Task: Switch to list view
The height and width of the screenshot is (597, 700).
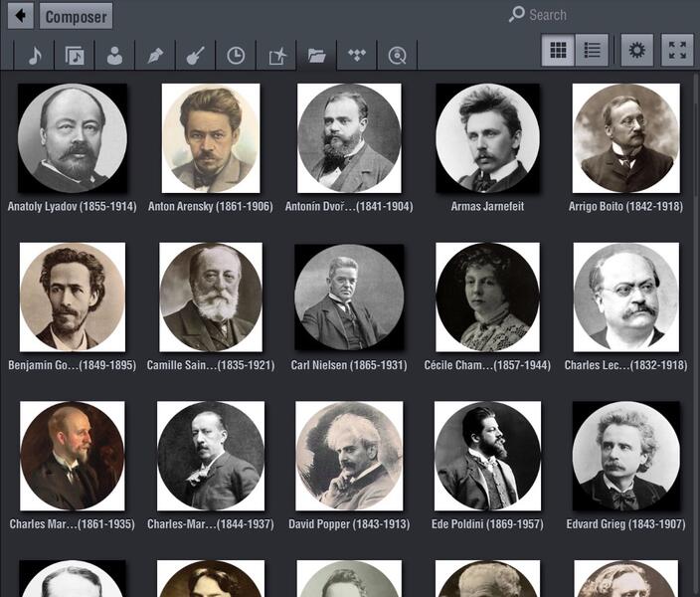Action: tap(592, 50)
